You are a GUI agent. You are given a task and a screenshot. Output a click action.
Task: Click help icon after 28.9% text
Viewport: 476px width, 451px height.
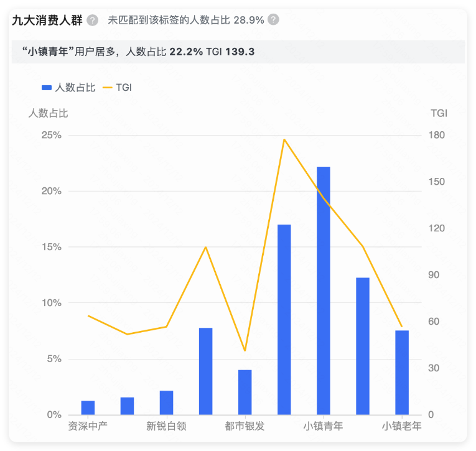click(273, 20)
